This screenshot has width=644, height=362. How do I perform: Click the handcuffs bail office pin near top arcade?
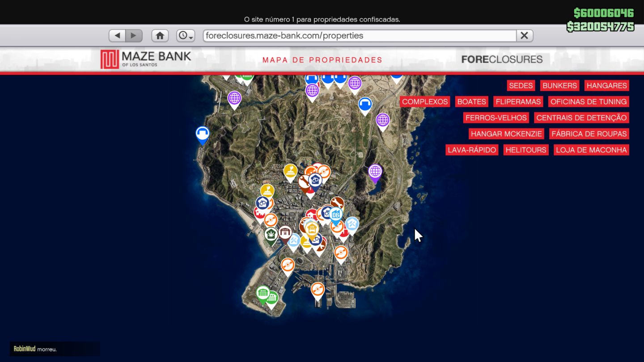point(315,181)
